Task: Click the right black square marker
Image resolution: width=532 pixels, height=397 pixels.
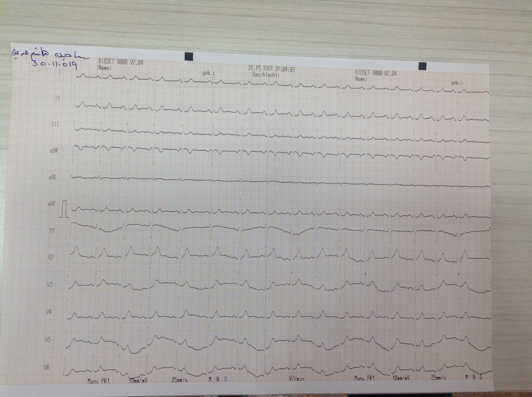Action: click(x=422, y=66)
